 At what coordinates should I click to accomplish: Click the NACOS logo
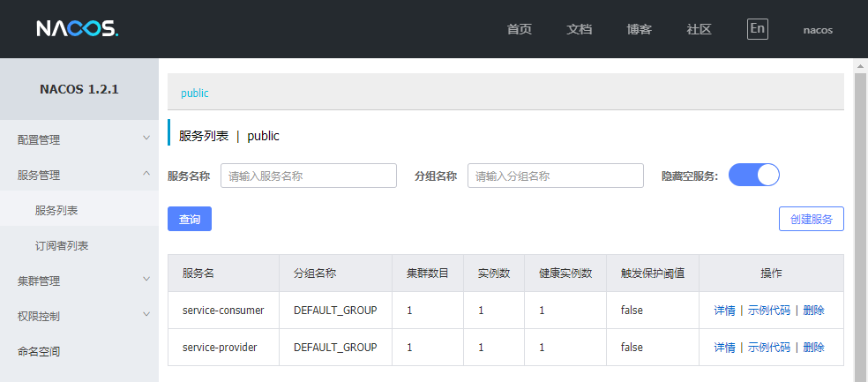[x=78, y=29]
